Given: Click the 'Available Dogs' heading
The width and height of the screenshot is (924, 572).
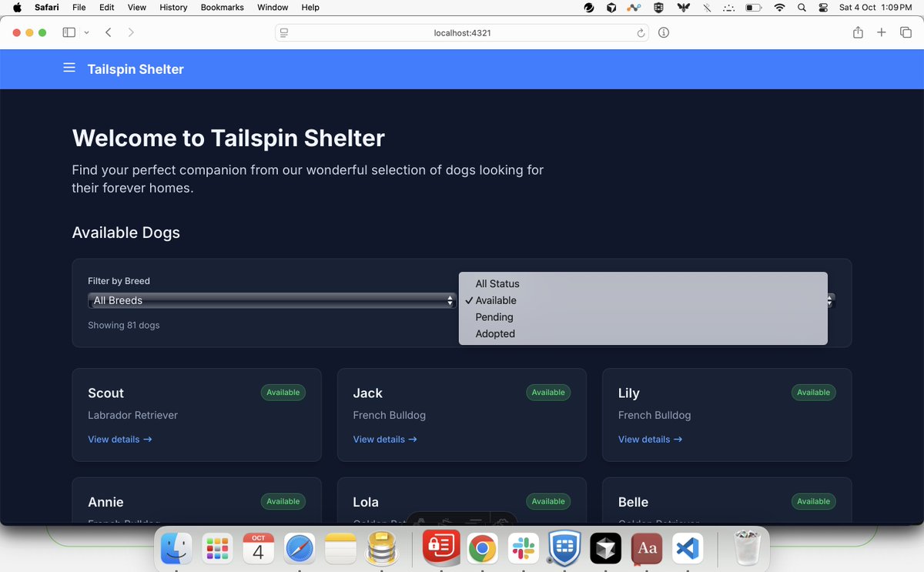Looking at the screenshot, I should tap(126, 232).
